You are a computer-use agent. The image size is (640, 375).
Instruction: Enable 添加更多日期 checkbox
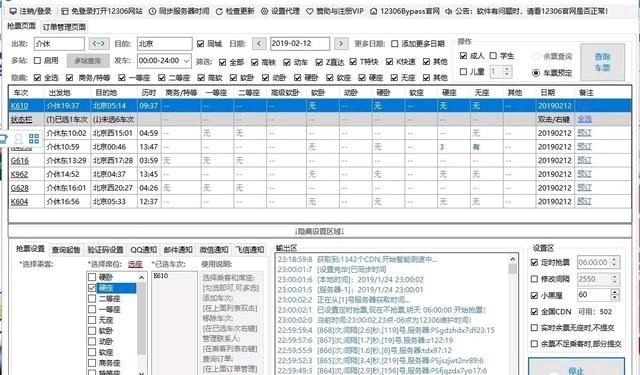(x=394, y=44)
